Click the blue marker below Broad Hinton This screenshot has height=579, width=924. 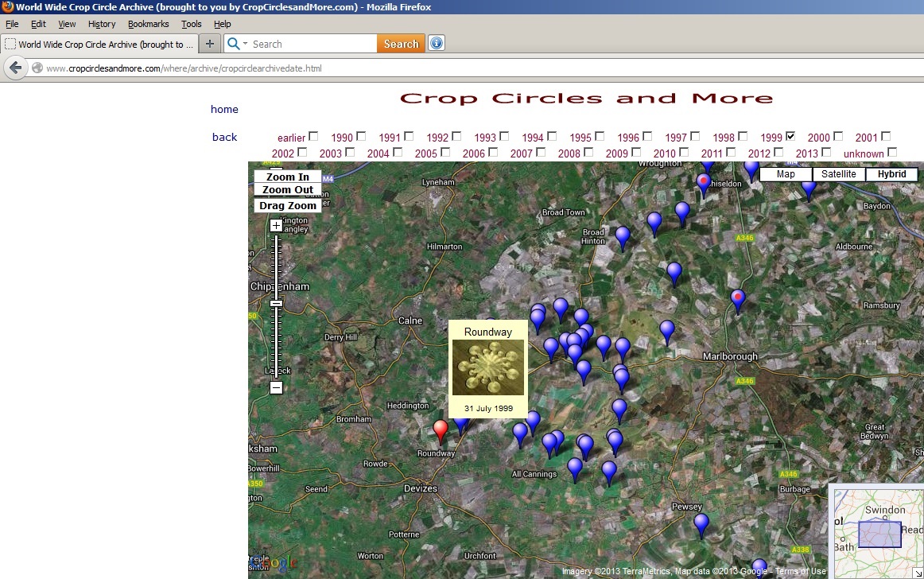623,236
